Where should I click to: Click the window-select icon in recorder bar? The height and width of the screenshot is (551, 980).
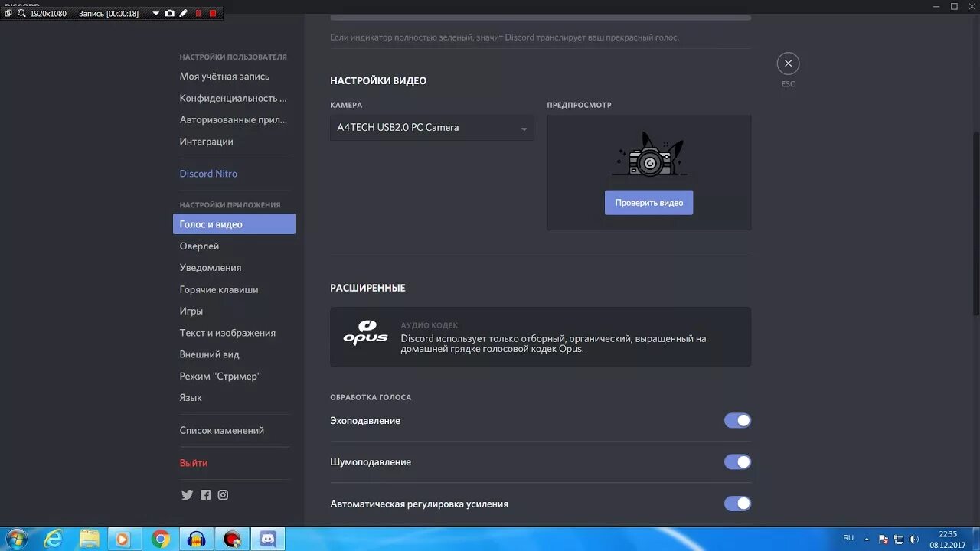(8, 14)
